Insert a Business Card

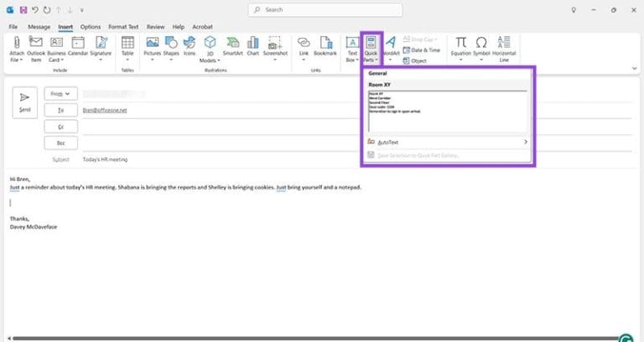tap(57, 43)
